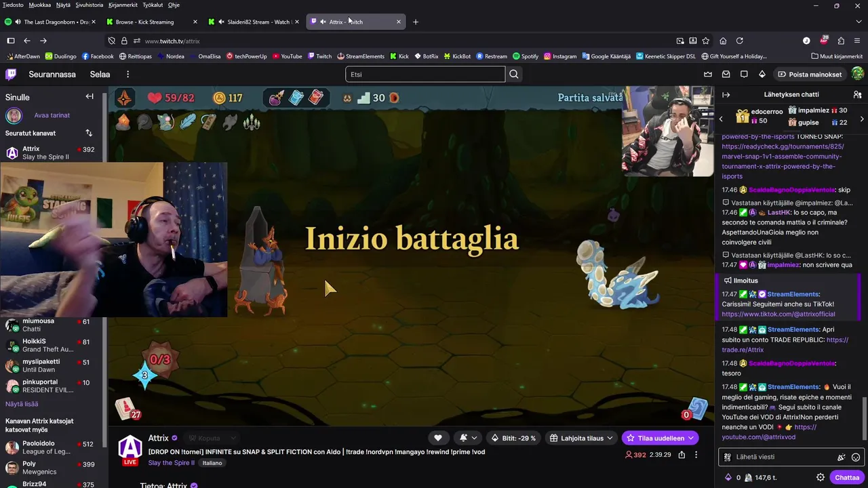This screenshot has width=868, height=488.
Task: Open the whispers speech bubble icon
Action: (x=744, y=74)
